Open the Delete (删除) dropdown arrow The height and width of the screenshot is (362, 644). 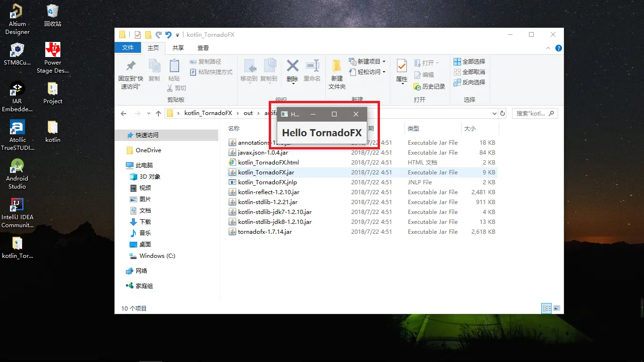293,84
